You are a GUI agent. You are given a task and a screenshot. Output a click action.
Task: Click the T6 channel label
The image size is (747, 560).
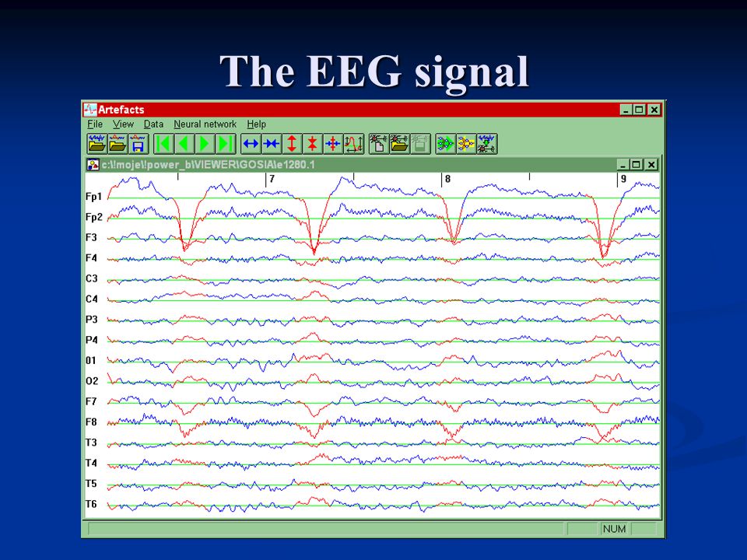[91, 504]
